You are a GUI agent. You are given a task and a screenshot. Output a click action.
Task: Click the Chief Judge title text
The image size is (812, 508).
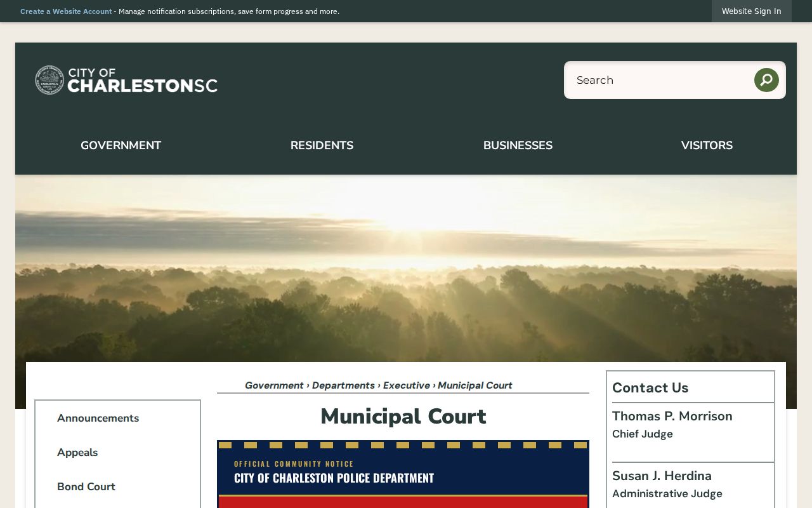[x=643, y=434]
